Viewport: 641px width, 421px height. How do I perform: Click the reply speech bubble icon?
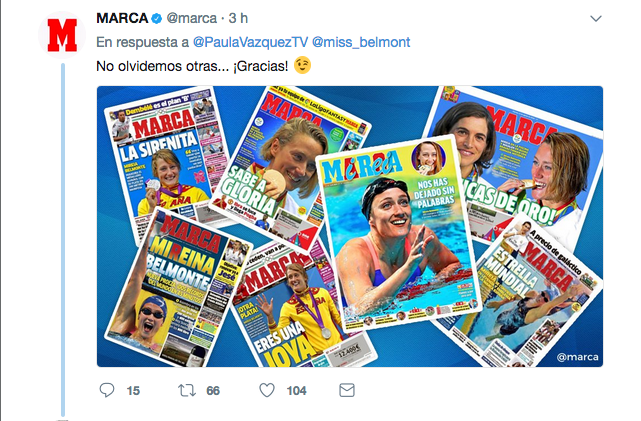(x=107, y=390)
